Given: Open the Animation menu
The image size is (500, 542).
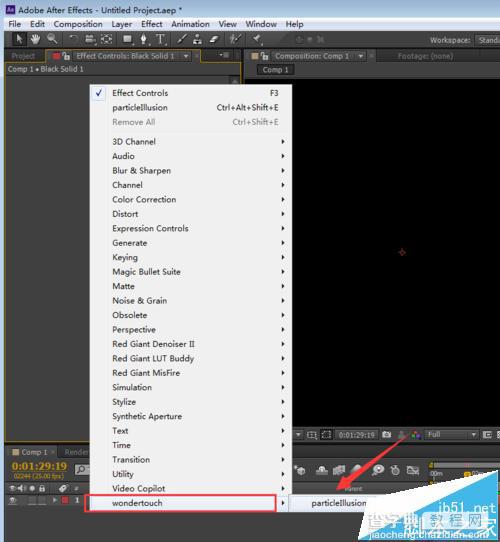Looking at the screenshot, I should [x=191, y=24].
